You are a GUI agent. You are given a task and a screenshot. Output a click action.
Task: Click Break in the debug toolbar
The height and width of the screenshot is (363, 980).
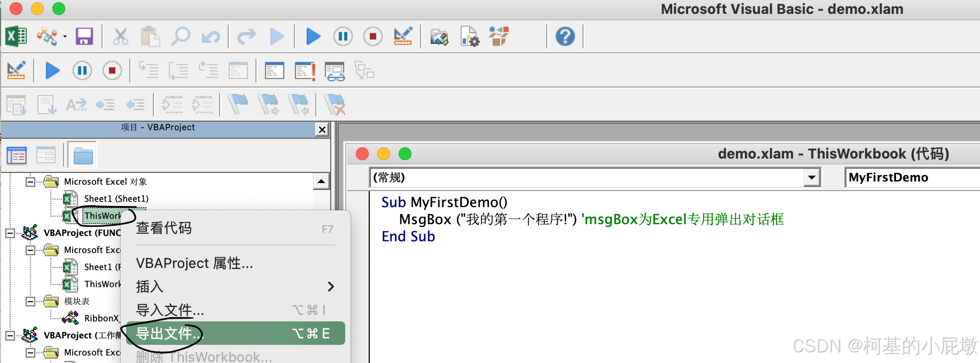[82, 70]
